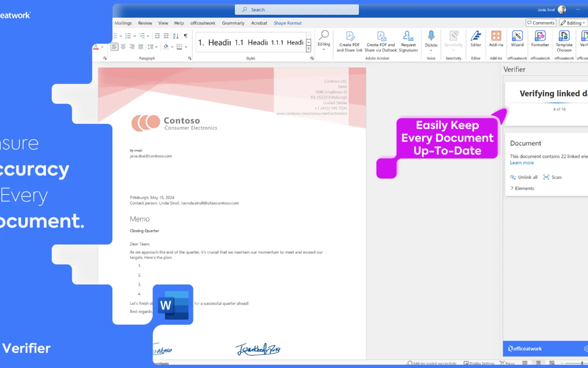
Task: Click Create PDF and Share link
Action: pos(349,42)
